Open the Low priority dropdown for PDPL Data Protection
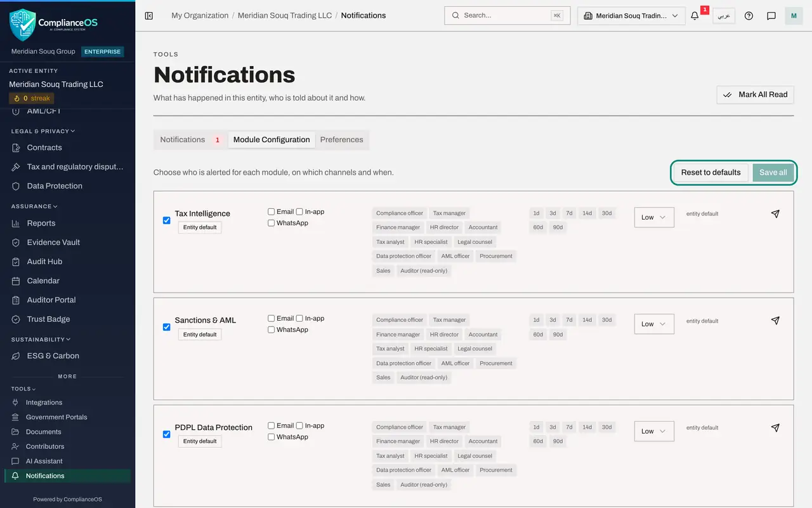 [x=654, y=431]
